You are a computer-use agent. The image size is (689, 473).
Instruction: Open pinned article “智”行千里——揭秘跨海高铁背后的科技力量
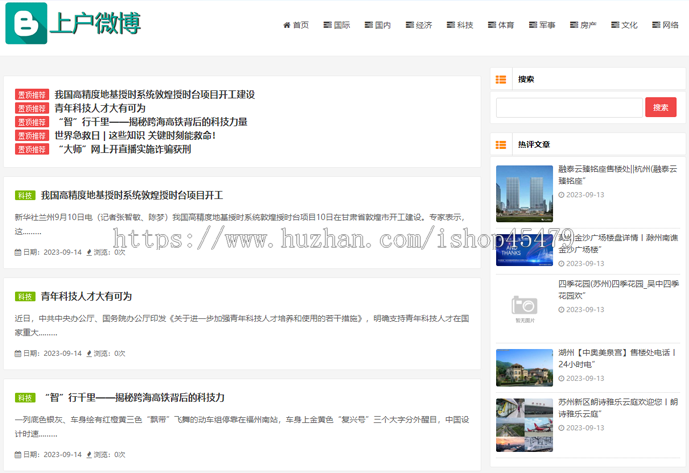pyautogui.click(x=153, y=122)
